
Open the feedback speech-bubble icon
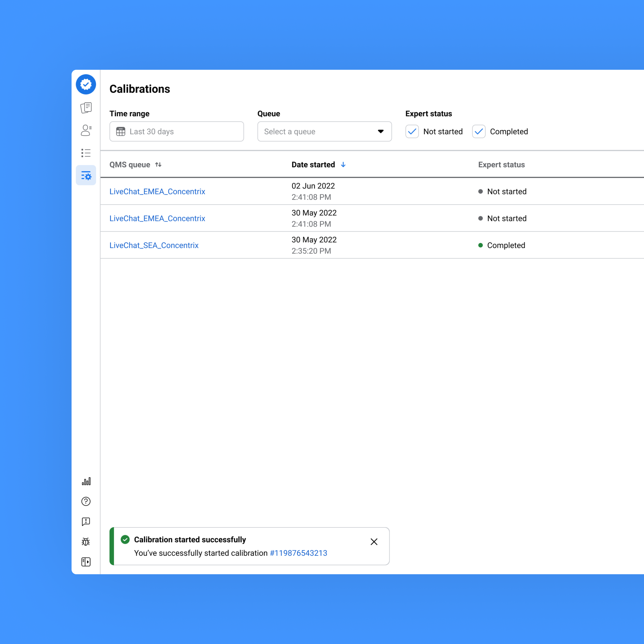click(86, 522)
